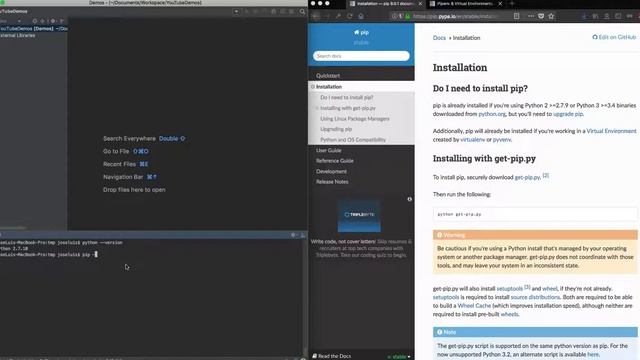The width and height of the screenshot is (640, 360).
Task: Hide the Project panel with the collapse icon
Action: [62, 21]
